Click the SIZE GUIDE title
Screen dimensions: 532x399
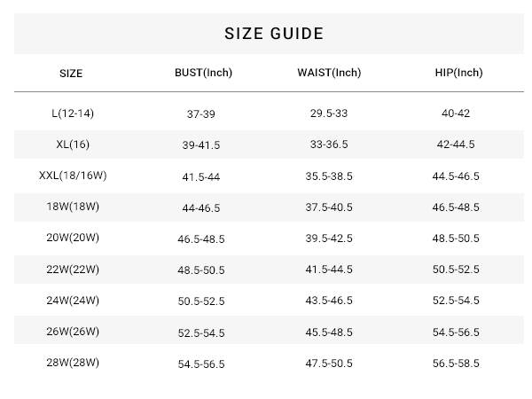coord(274,34)
